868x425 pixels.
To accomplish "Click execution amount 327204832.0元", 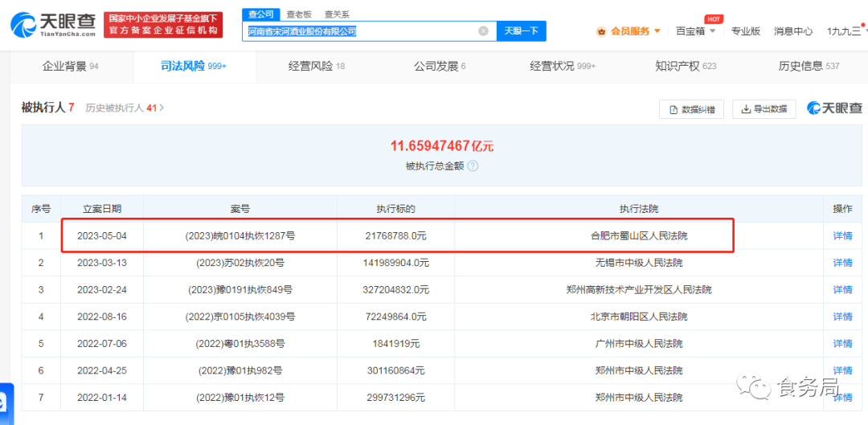I will pos(395,289).
